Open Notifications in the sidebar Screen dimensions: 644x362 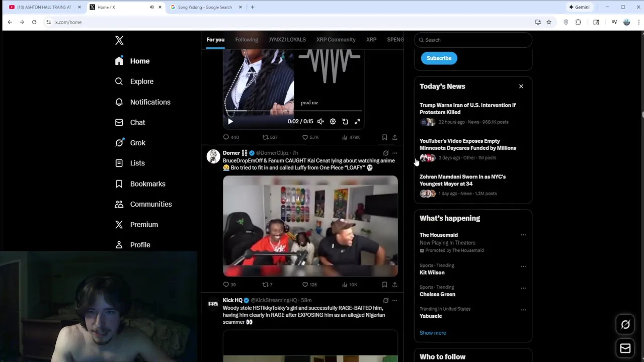click(x=142, y=102)
